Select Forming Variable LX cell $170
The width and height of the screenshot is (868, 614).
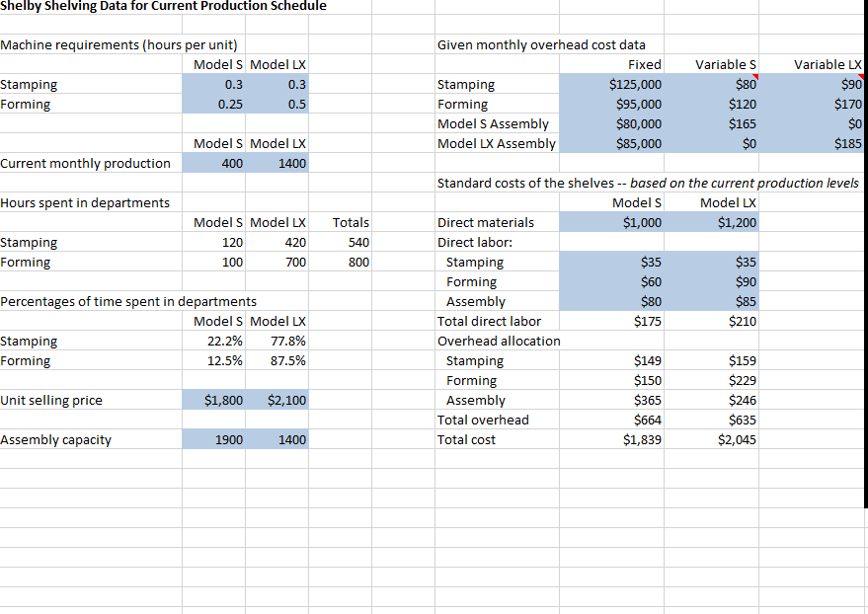click(x=811, y=104)
